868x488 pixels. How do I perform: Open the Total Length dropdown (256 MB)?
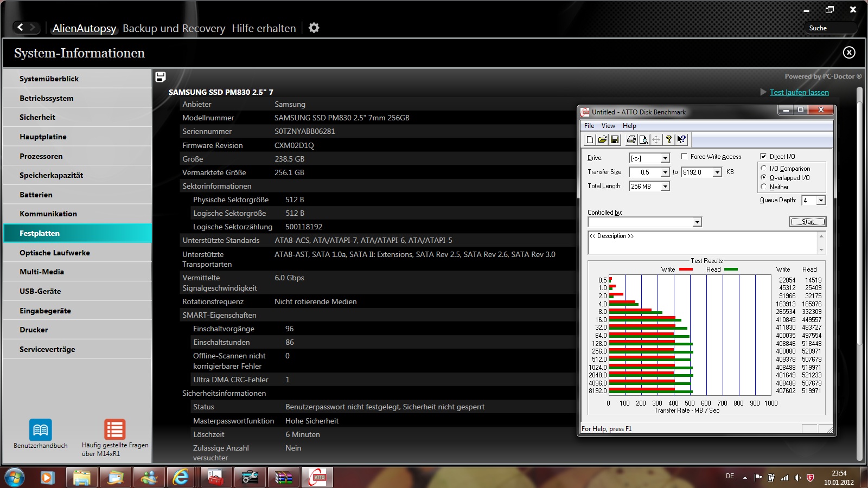665,186
